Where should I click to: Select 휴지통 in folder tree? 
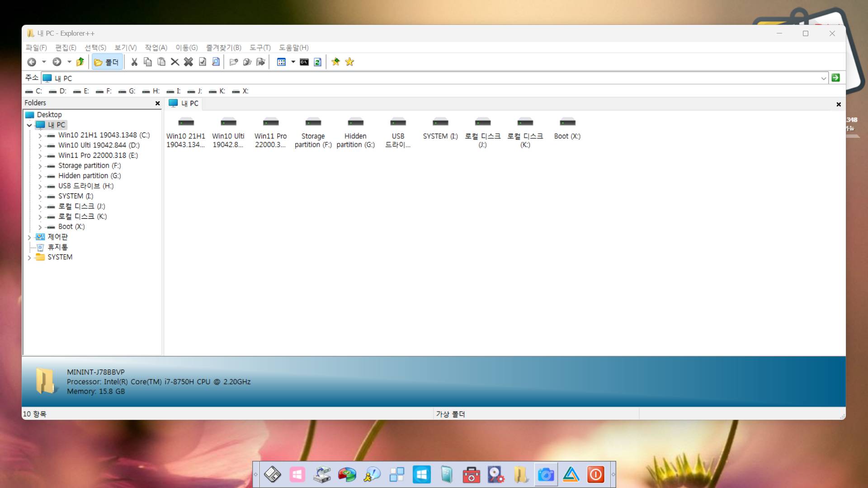(57, 247)
